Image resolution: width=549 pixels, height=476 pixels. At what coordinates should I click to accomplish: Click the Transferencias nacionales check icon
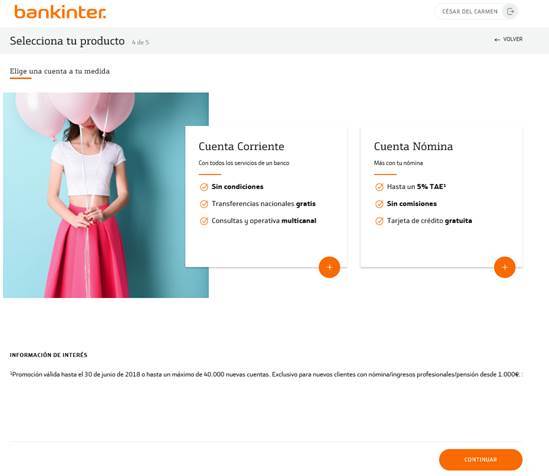[x=204, y=204]
